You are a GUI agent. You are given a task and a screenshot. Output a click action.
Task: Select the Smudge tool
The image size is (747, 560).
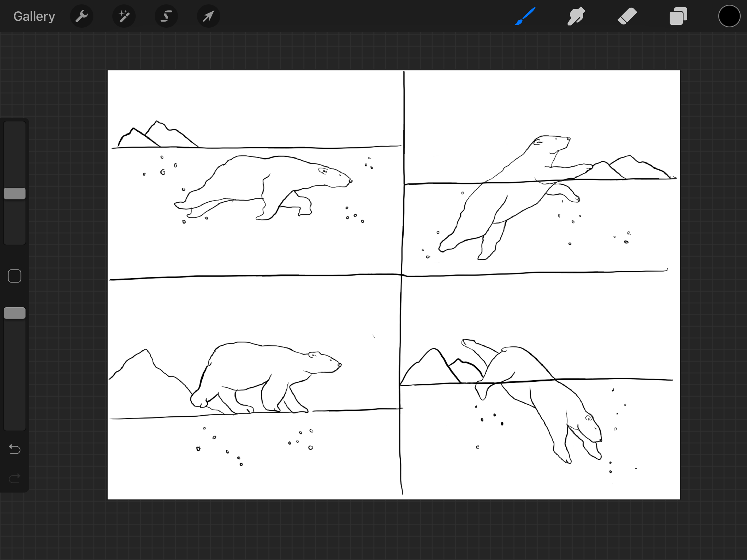[576, 16]
